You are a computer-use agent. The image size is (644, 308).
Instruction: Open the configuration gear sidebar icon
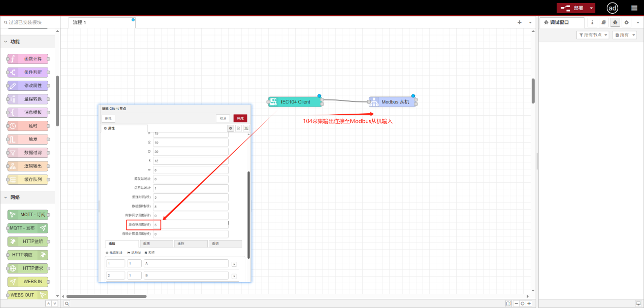click(626, 22)
